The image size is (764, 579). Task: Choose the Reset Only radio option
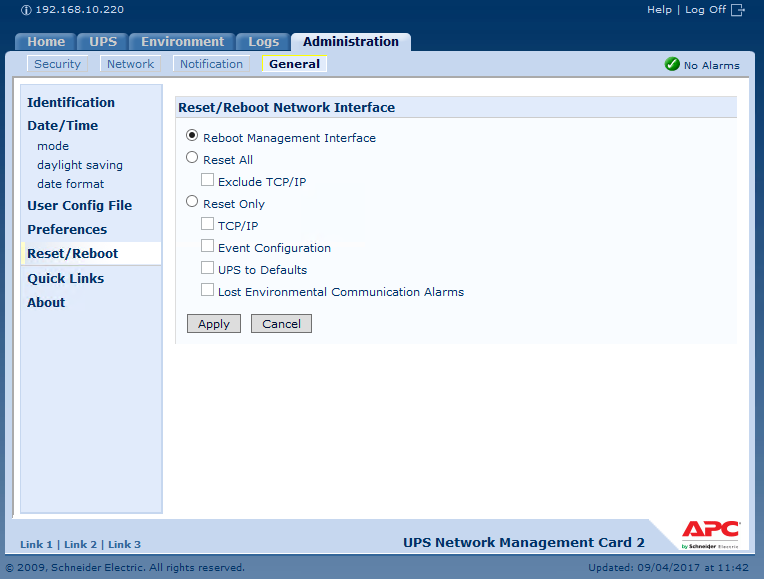pyautogui.click(x=192, y=202)
